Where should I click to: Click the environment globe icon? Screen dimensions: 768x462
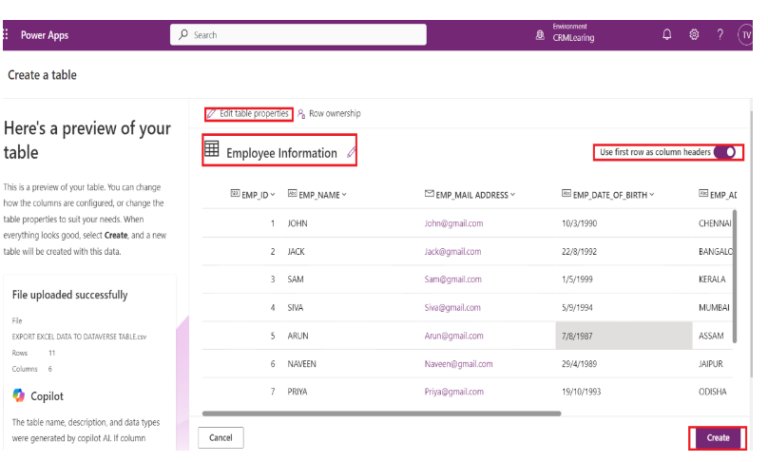541,35
